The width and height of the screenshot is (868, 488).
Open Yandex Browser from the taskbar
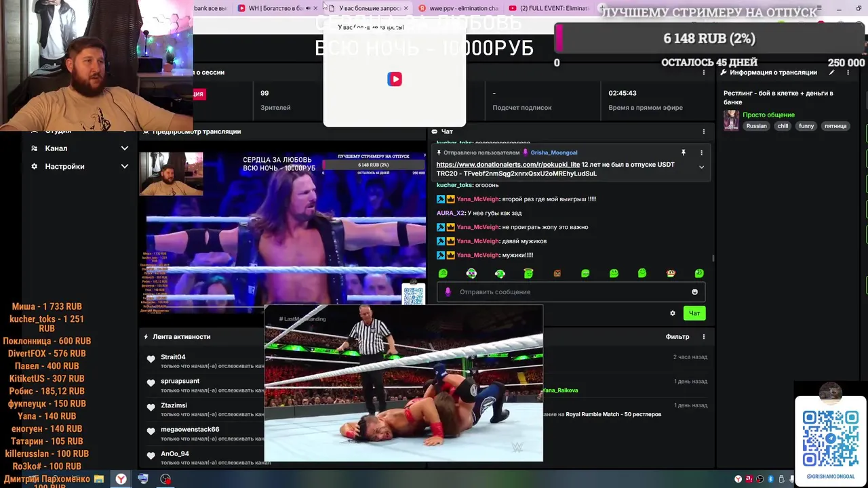(121, 479)
